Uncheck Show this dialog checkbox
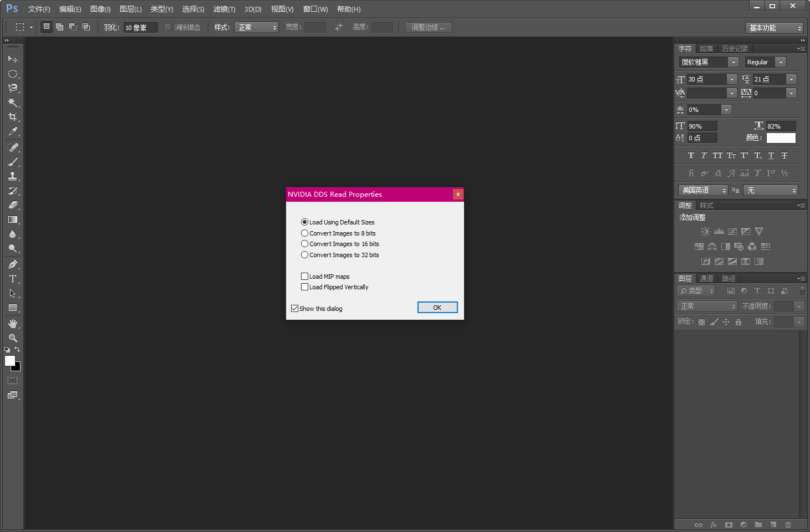Viewport: 810px width, 532px height. point(295,309)
